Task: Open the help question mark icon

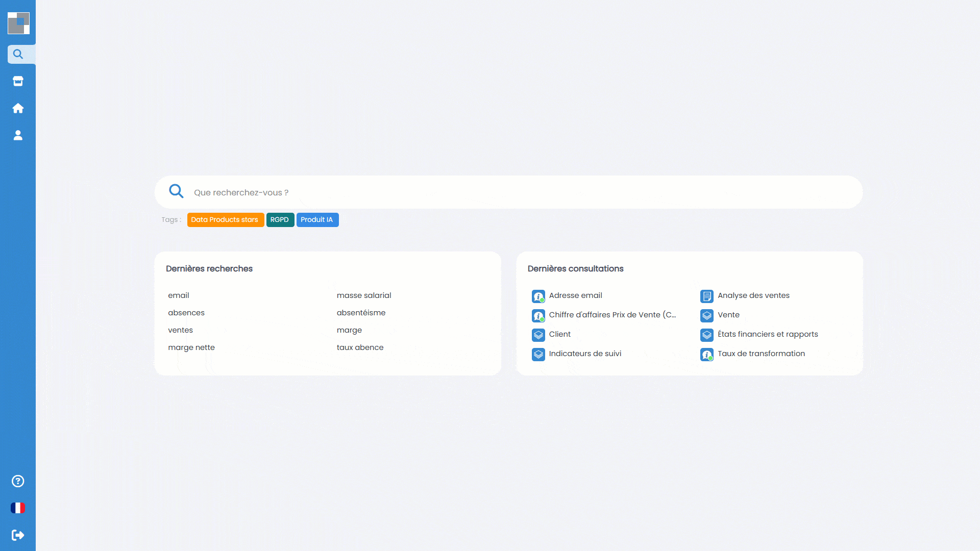Action: pos(18,481)
